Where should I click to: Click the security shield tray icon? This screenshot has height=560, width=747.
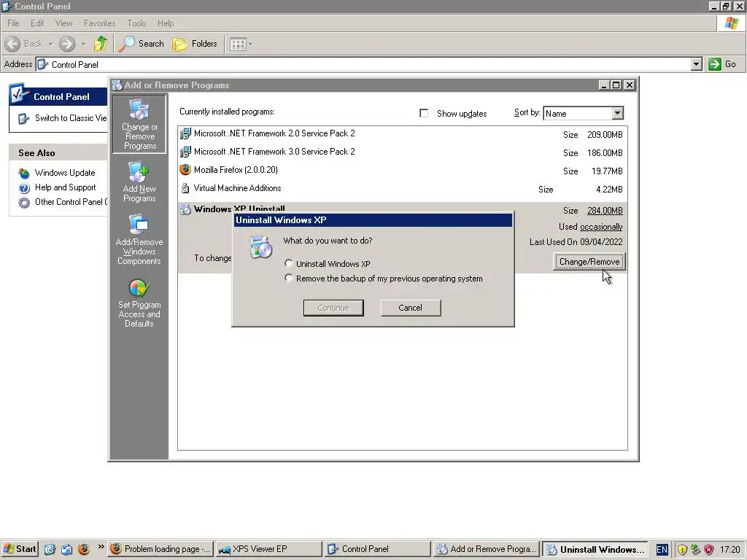point(682,550)
